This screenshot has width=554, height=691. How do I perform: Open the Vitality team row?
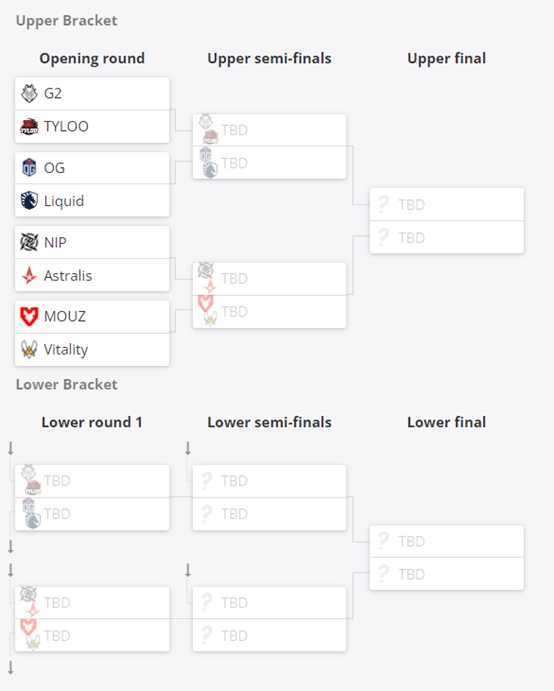pos(92,349)
